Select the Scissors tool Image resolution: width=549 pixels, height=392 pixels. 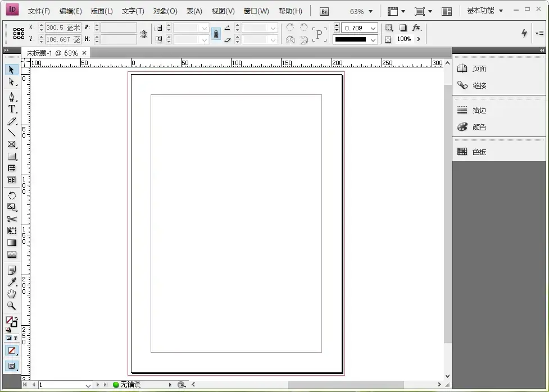point(12,219)
